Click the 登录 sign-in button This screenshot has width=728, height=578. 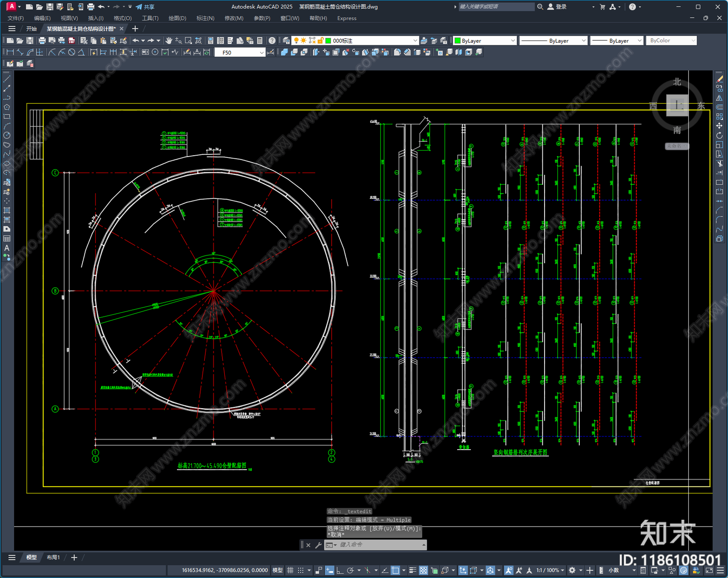pos(557,7)
